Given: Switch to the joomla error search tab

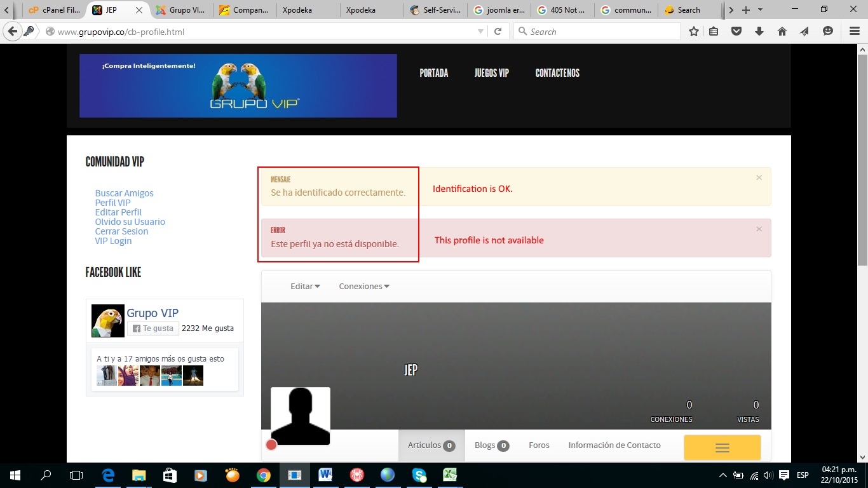Looking at the screenshot, I should click(499, 10).
